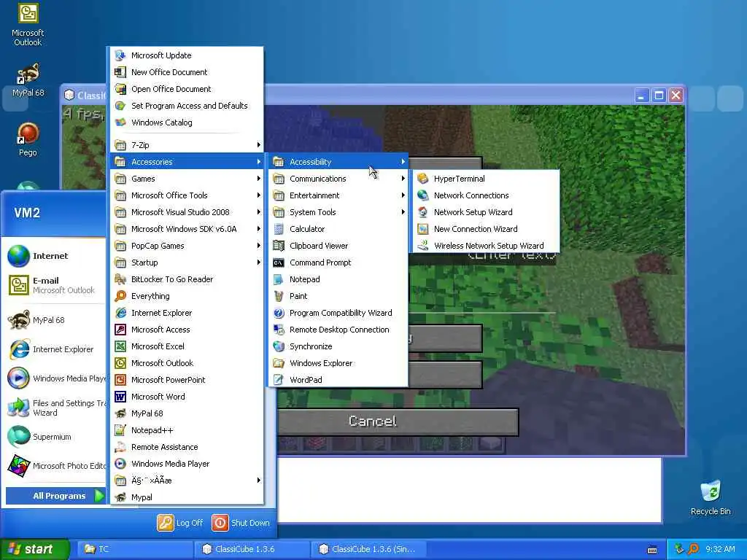This screenshot has width=747, height=560.
Task: Open HyperTerminal from Communications
Action: [x=485, y=179]
